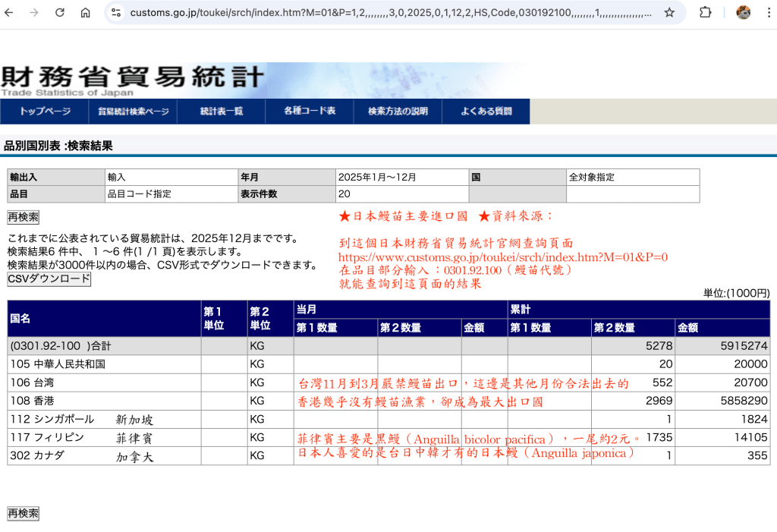Viewport: 777px width, 532px height.
Task: Click the browser back arrow
Action: click(x=10, y=13)
